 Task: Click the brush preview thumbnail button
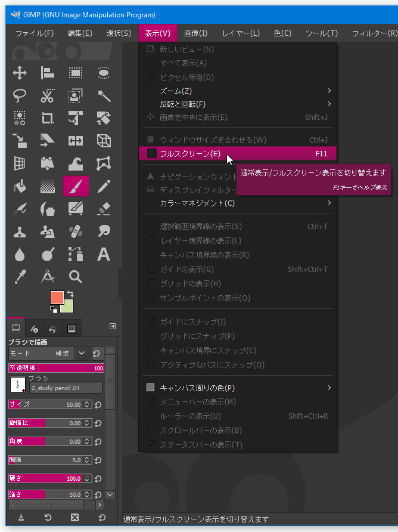pyautogui.click(x=18, y=385)
